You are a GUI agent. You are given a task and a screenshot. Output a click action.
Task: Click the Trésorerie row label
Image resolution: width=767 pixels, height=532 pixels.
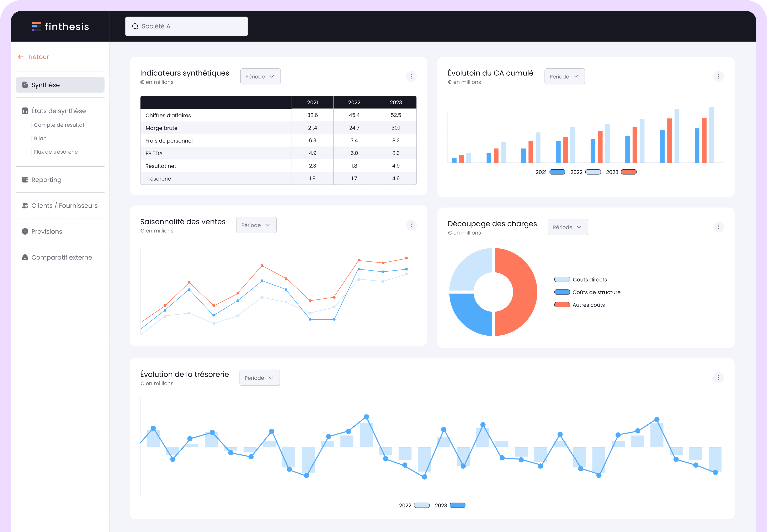158,179
